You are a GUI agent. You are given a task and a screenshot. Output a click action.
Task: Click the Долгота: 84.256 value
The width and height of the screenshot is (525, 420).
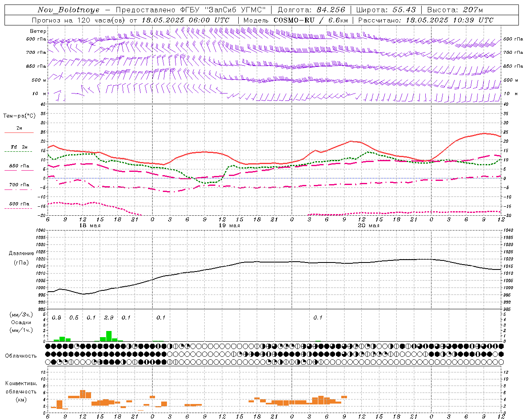311,10
